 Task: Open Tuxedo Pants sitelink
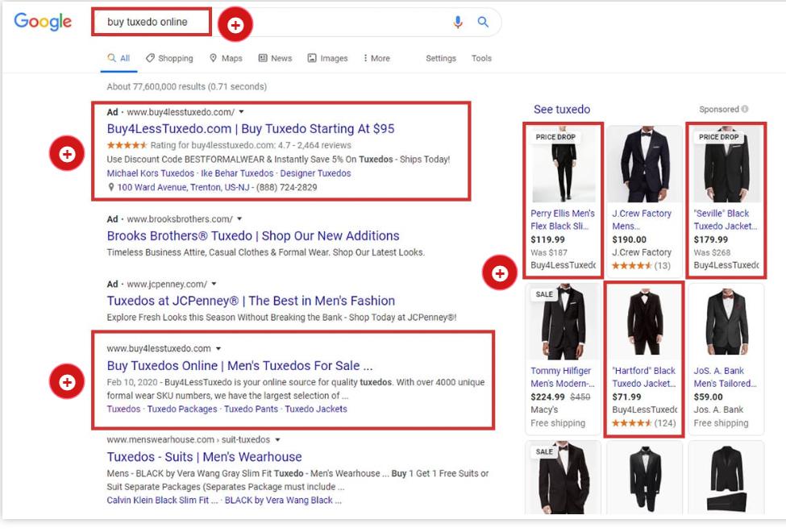click(x=251, y=409)
